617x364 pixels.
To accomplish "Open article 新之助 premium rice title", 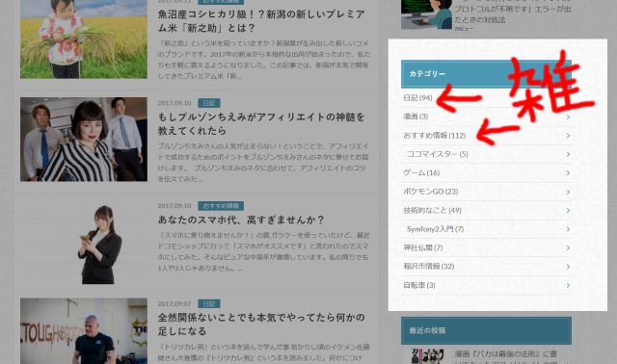I will coord(261,21).
